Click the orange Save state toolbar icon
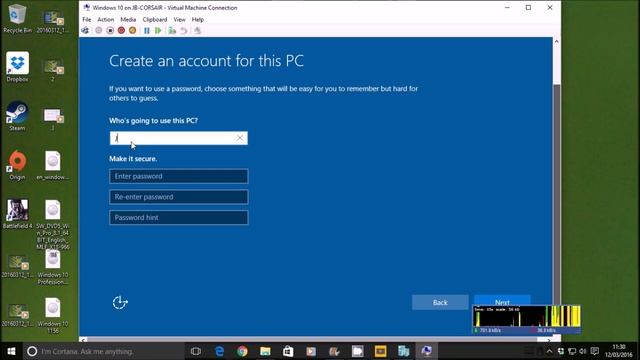This screenshot has width=640, height=360. click(133, 31)
